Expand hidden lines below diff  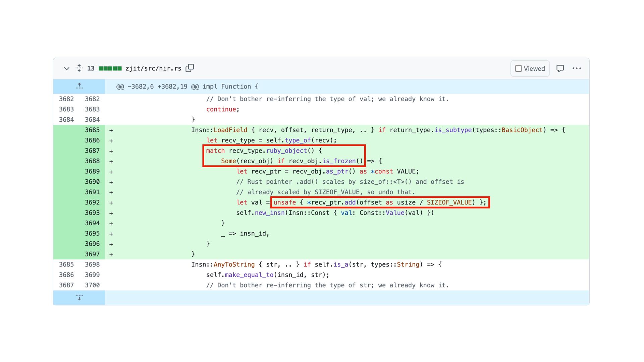coord(79,298)
